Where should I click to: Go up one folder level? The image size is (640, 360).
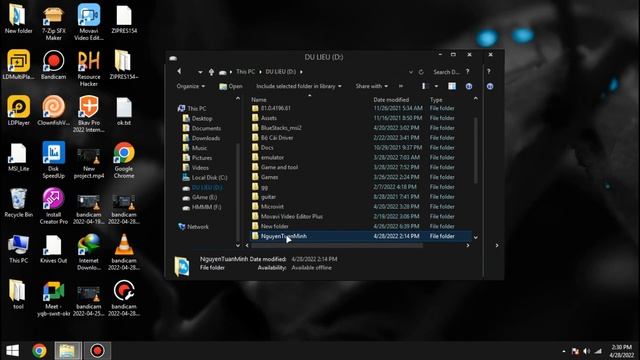coord(211,72)
